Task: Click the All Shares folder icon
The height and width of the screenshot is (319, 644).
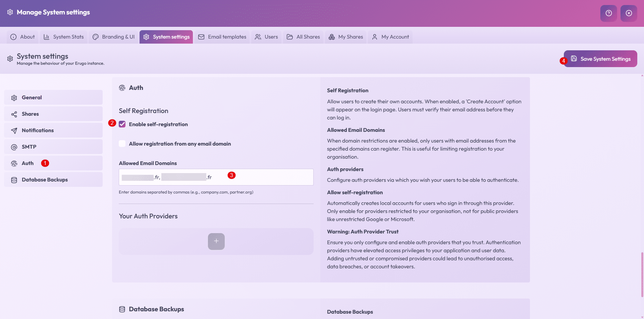Action: pos(290,37)
